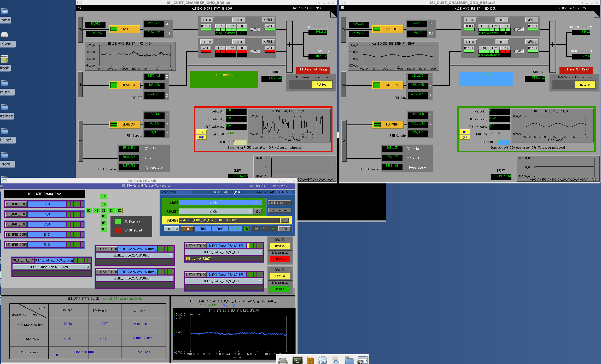Expand BS BLEND_Quite_250_SC_Windy selector

(x=51, y=267)
